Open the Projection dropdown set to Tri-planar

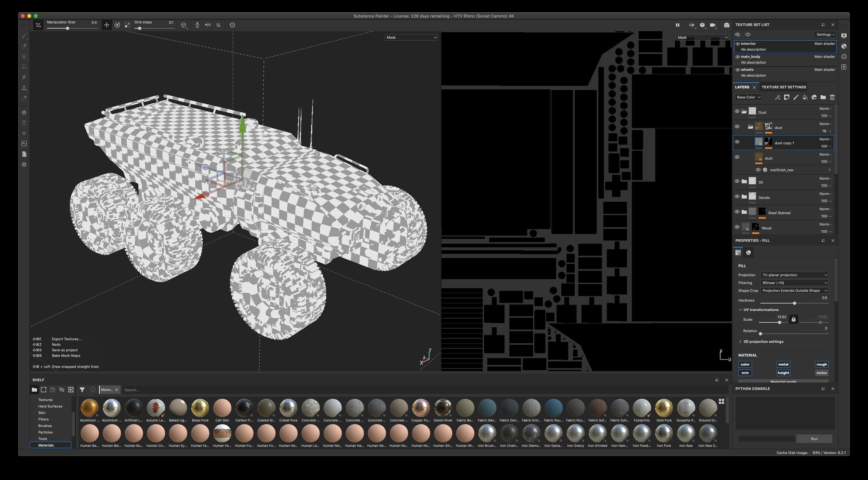pyautogui.click(x=794, y=275)
